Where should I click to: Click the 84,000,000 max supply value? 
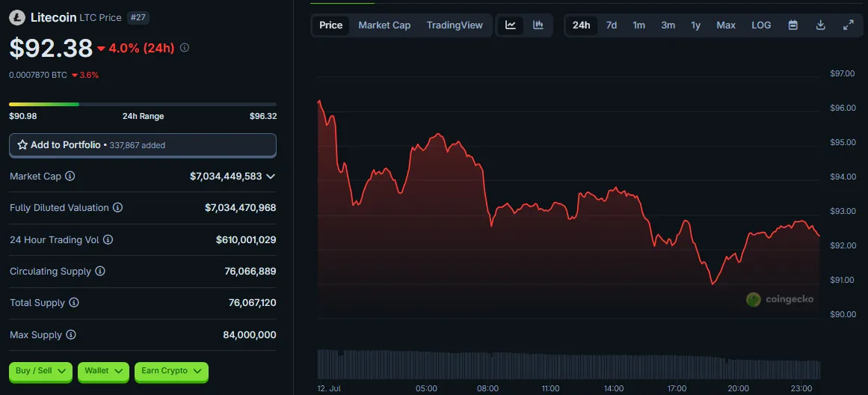(250, 335)
